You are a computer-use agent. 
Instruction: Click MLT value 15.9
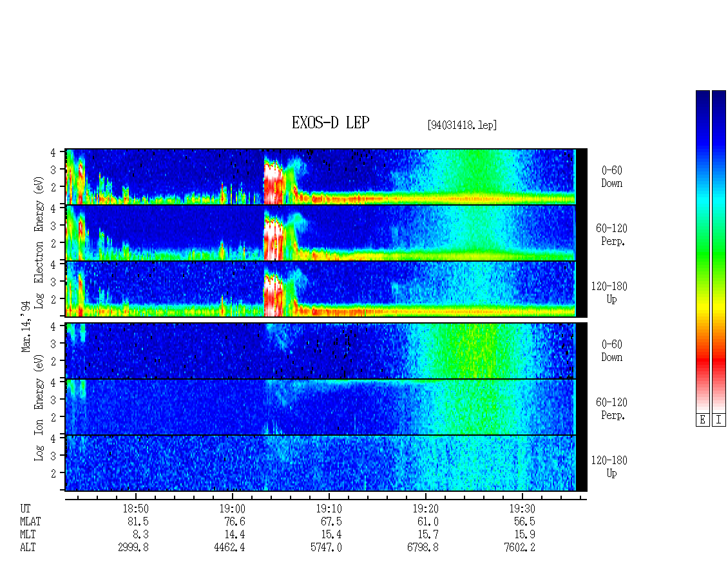coord(524,535)
